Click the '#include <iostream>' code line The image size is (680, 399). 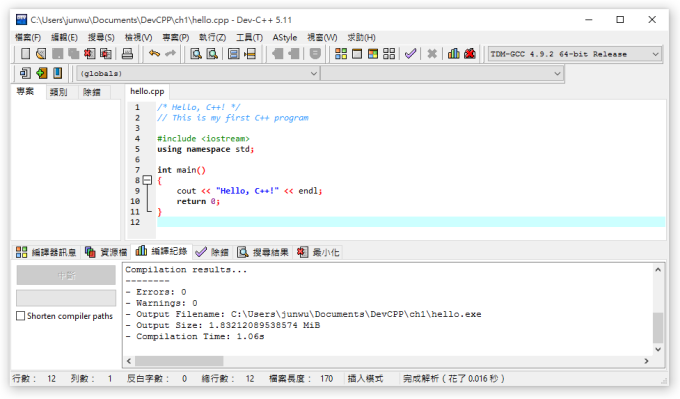tap(203, 138)
